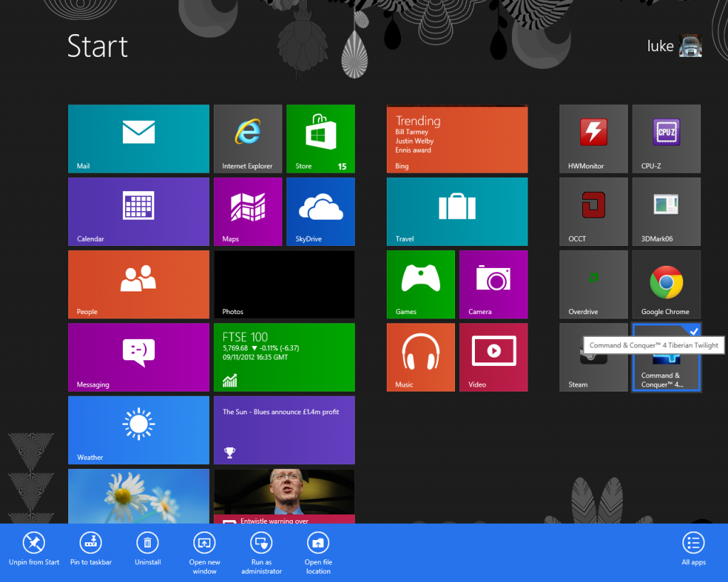Open the luke user account menu
The height and width of the screenshot is (582, 728).
[674, 46]
